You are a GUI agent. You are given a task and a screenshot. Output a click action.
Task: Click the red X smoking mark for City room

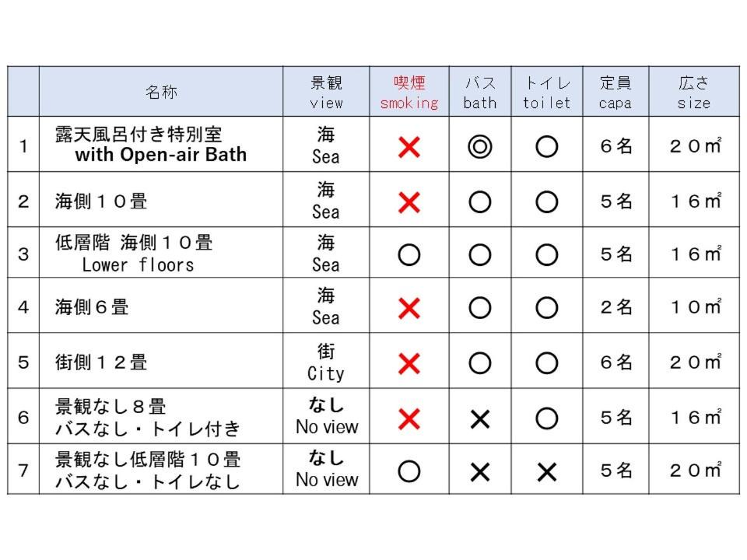(x=409, y=363)
